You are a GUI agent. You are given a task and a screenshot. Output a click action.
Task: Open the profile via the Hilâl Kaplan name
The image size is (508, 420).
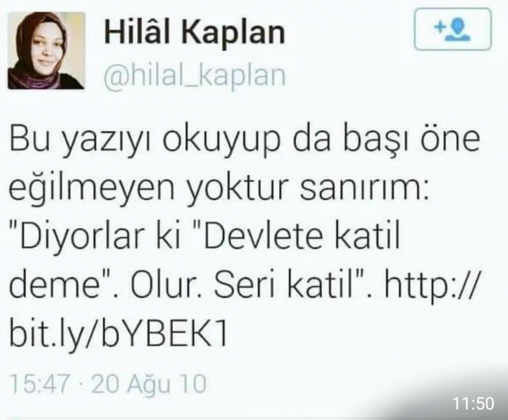click(195, 33)
